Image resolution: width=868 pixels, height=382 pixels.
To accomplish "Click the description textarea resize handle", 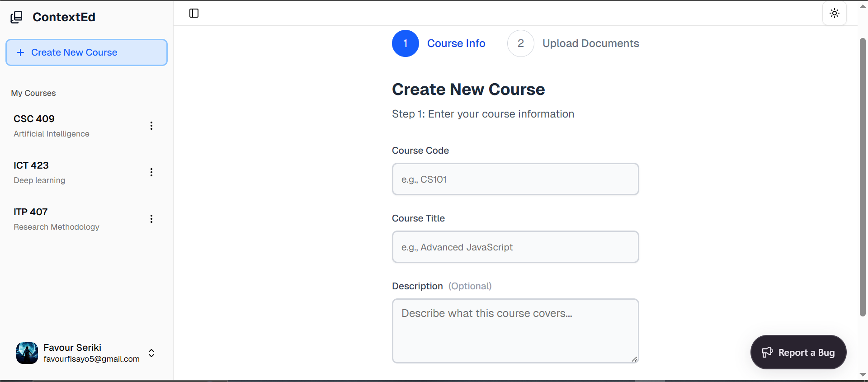I will (634, 359).
